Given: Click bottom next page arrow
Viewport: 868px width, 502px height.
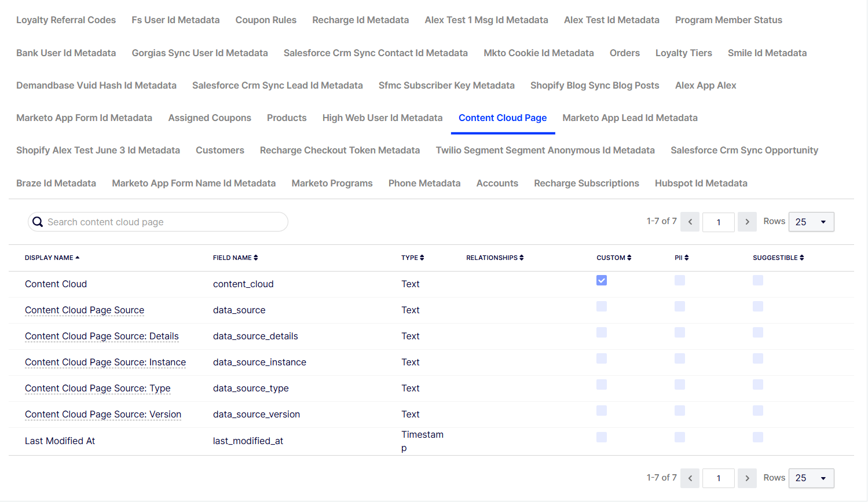Looking at the screenshot, I should pyautogui.click(x=747, y=478).
